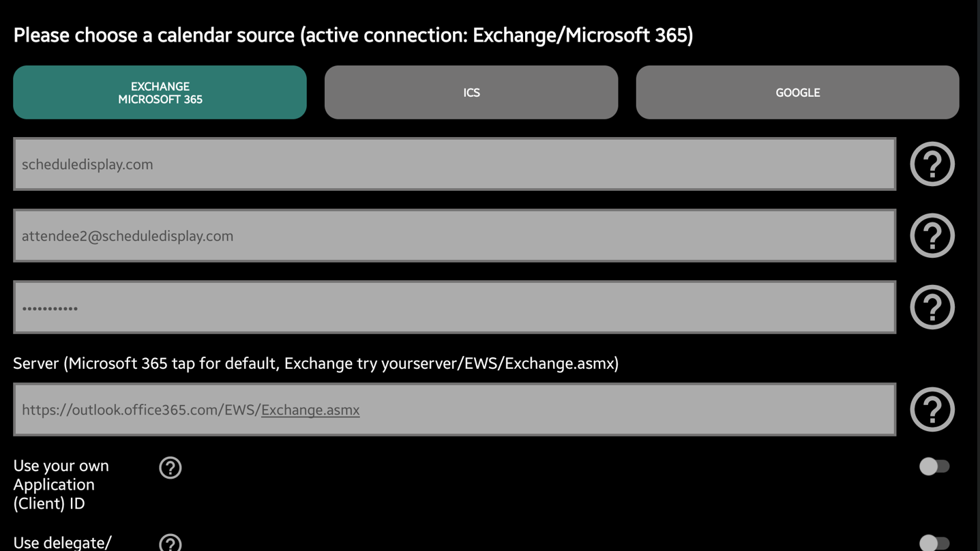This screenshot has height=551, width=980.
Task: Click the Use your own Application ID label
Action: (x=61, y=484)
